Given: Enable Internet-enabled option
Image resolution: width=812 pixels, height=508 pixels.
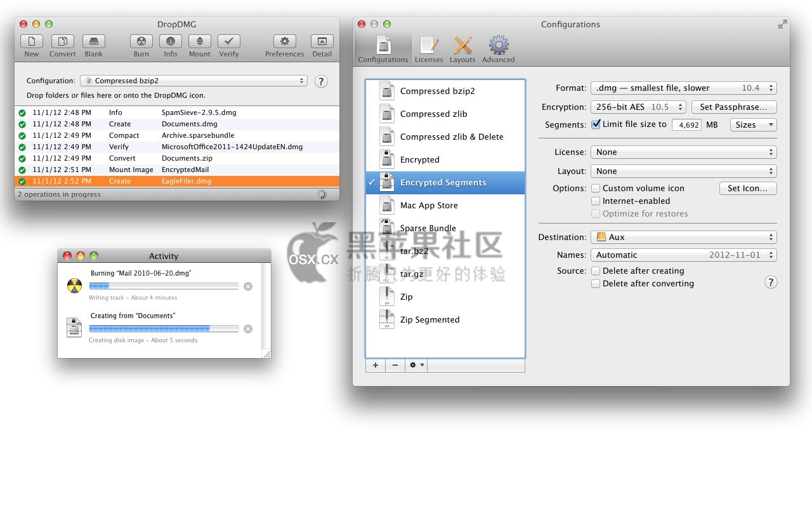Looking at the screenshot, I should (596, 201).
